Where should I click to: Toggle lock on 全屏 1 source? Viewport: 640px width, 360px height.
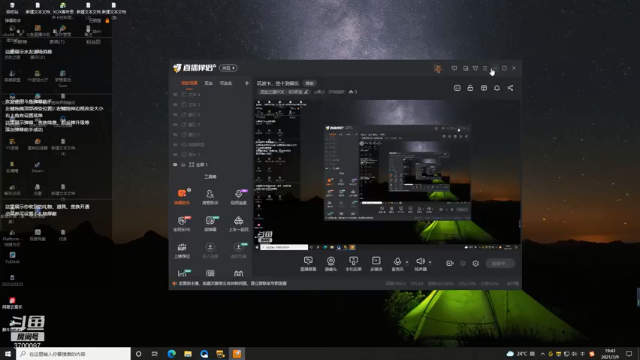click(x=183, y=164)
